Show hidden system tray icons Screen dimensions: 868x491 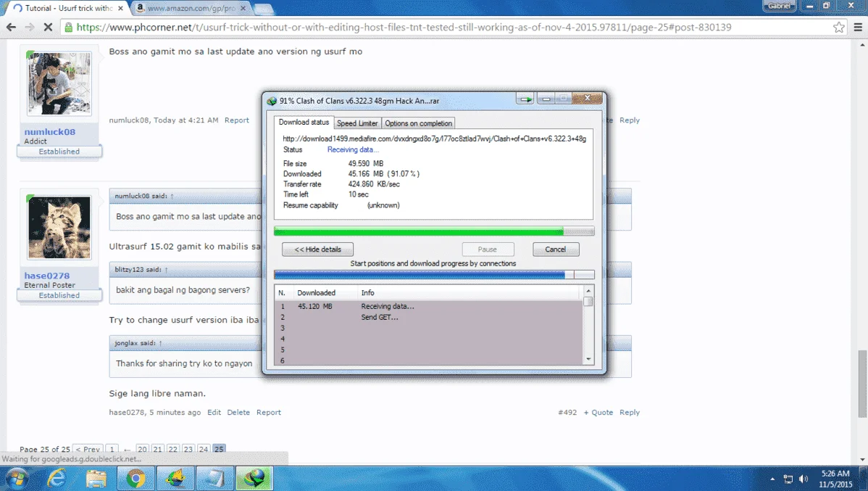[x=772, y=479]
